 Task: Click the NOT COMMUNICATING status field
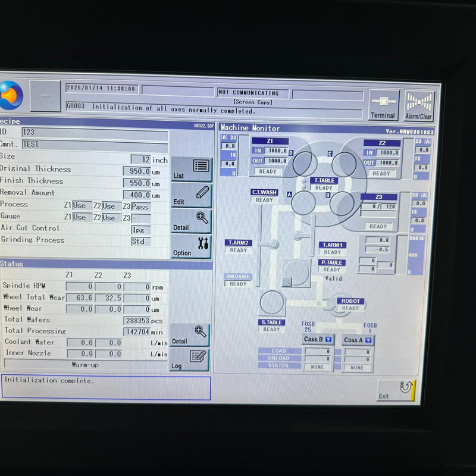click(253, 93)
